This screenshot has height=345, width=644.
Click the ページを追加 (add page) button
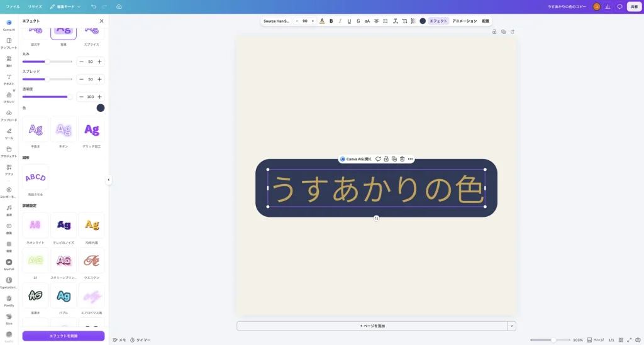[372, 326]
